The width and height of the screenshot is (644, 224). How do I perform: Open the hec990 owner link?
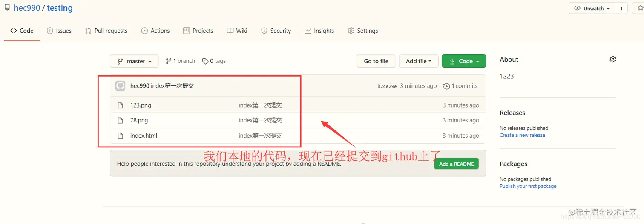(x=27, y=8)
